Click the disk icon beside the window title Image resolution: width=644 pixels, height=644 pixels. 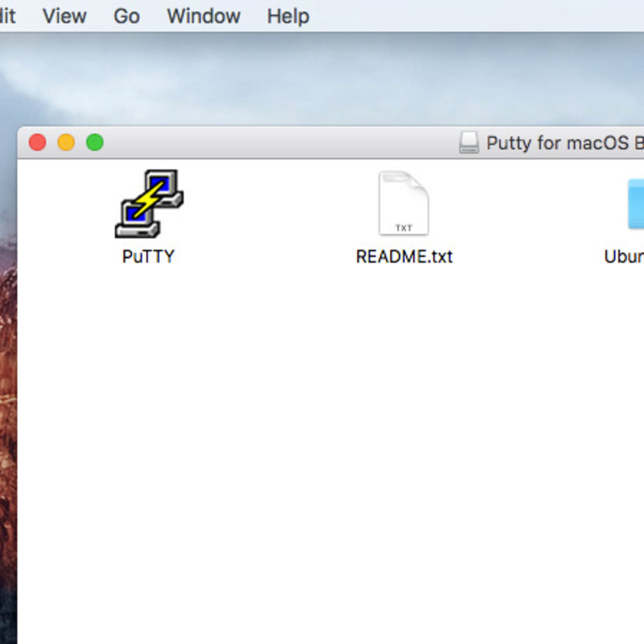pos(469,142)
